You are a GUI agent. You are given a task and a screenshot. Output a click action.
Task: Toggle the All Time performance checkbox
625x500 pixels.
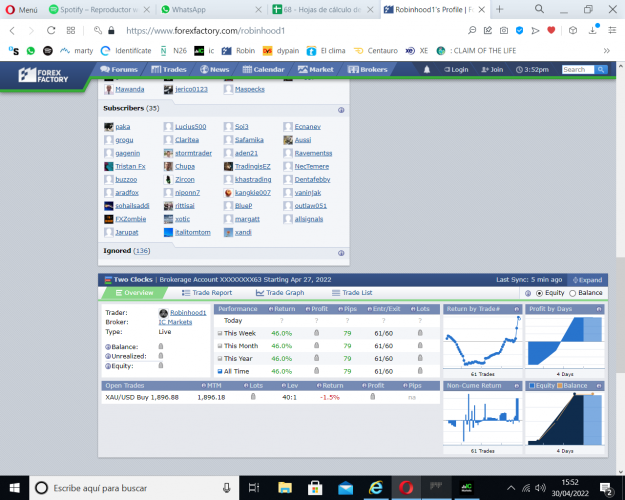(x=220, y=372)
